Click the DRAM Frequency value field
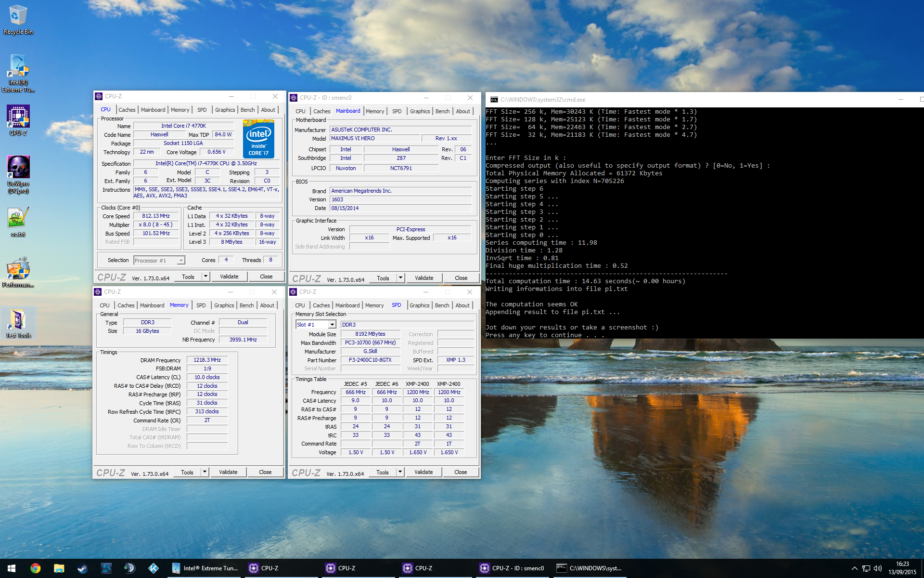 tap(207, 360)
